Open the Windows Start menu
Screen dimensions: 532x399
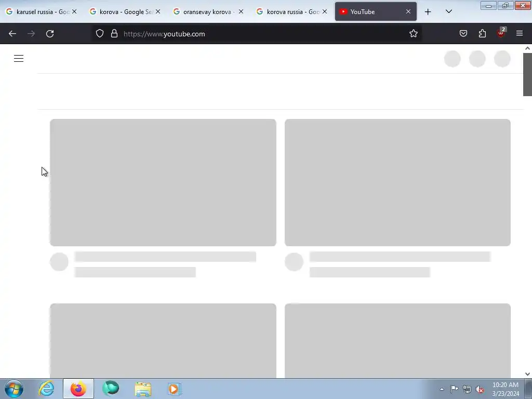[14, 389]
